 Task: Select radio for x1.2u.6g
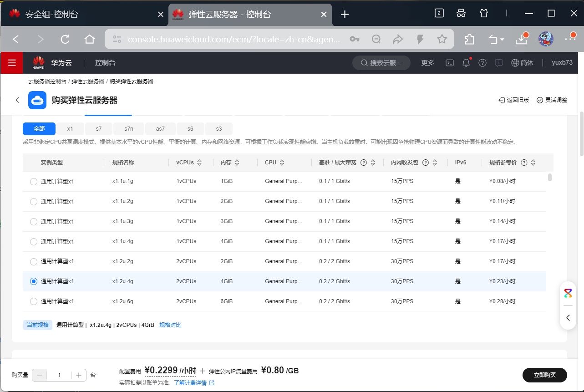tap(33, 301)
